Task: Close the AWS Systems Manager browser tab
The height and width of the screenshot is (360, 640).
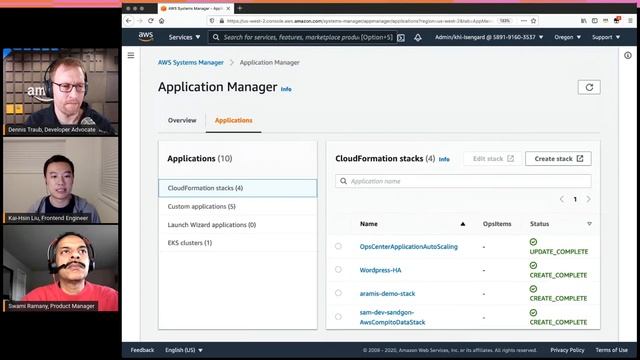Action: tap(228, 8)
